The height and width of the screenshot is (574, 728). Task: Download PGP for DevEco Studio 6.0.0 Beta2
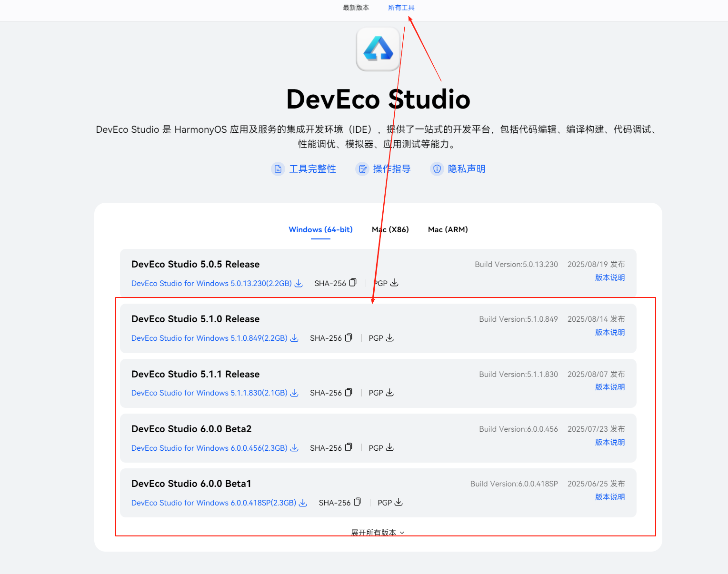tap(390, 447)
